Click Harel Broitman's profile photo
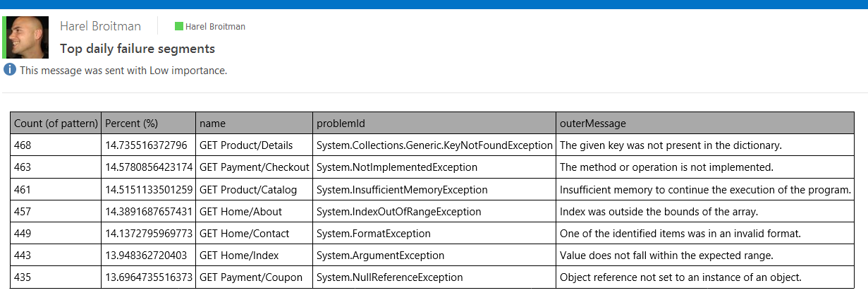This screenshot has height=300, width=868. [27, 37]
